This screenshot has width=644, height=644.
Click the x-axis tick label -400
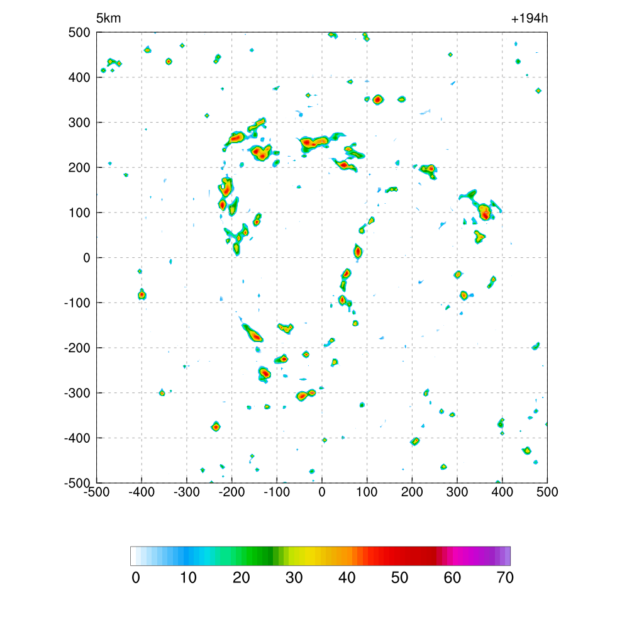click(x=142, y=492)
